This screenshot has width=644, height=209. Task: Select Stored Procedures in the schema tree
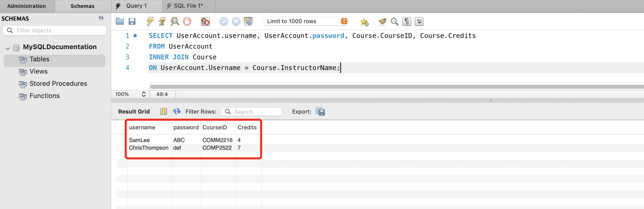(58, 83)
